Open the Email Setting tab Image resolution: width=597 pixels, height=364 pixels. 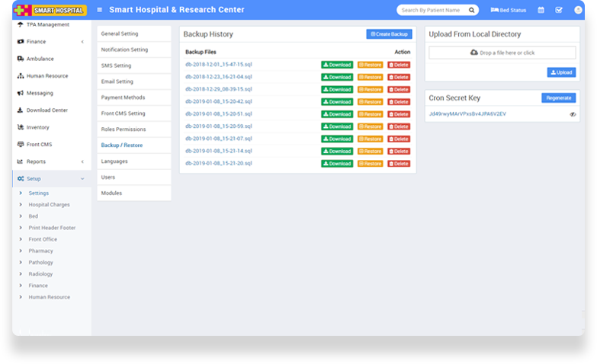117,81
